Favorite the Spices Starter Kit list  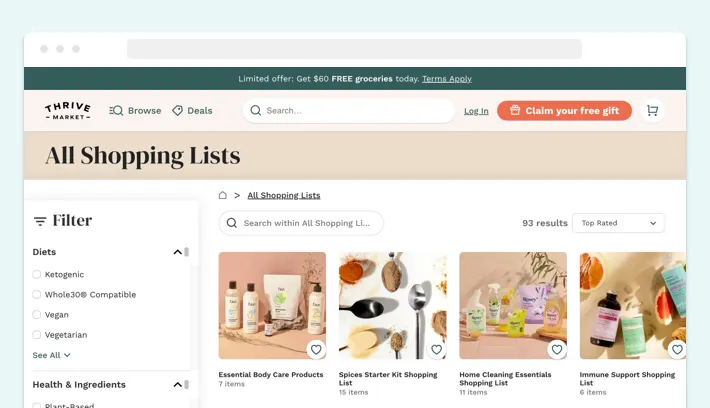[x=437, y=350]
